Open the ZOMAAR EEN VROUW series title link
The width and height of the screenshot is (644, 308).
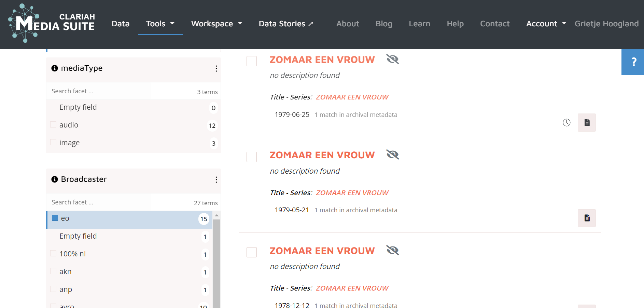click(352, 97)
